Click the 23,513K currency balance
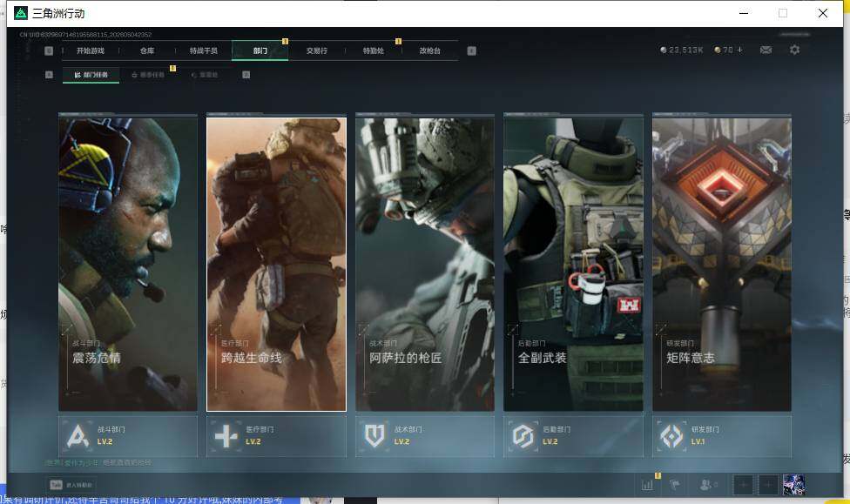Screen dimensions: 850x504 682,50
